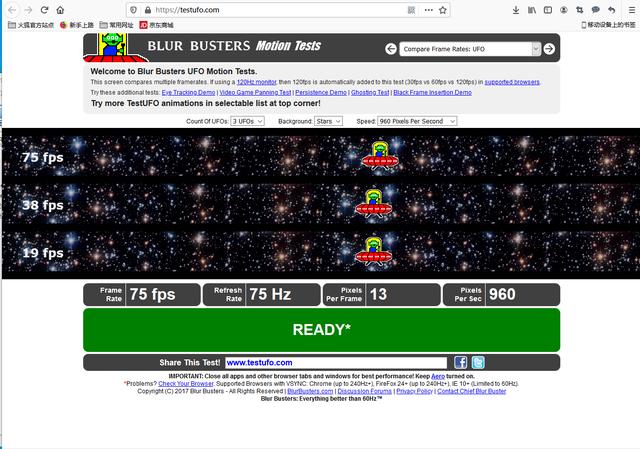Open the Video Game Panning Test link

pyautogui.click(x=255, y=93)
